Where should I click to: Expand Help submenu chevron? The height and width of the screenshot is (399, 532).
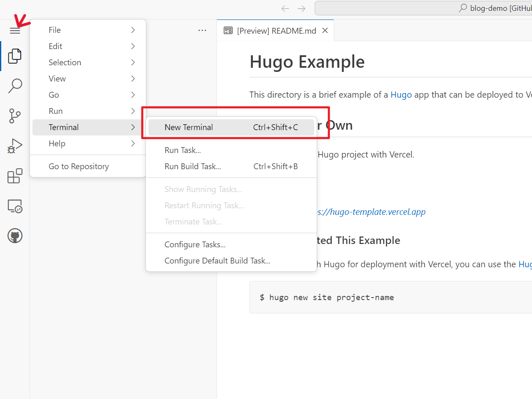pos(133,143)
